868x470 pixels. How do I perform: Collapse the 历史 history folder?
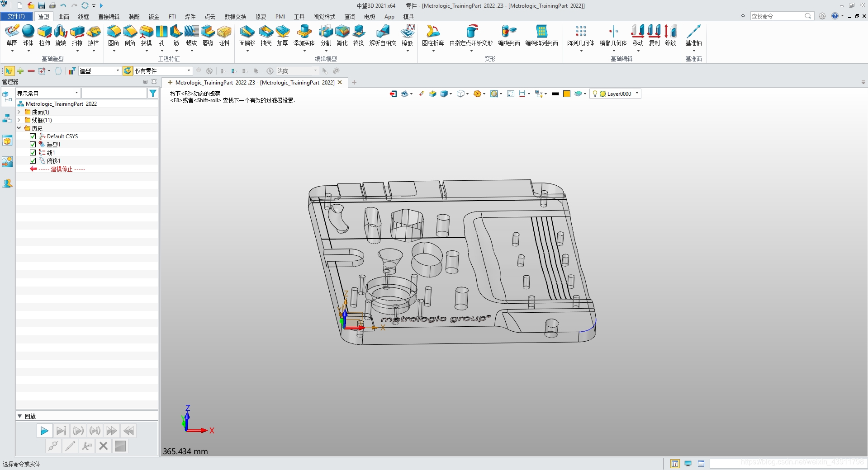click(19, 128)
